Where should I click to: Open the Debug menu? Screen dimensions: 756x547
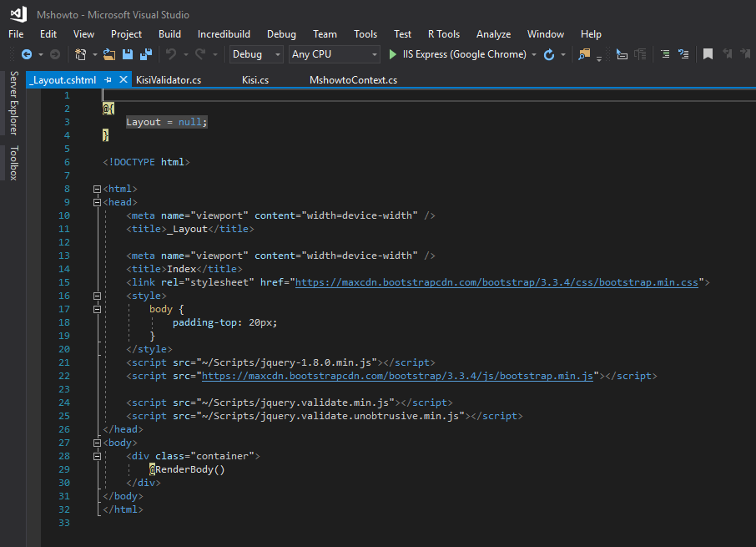281,34
